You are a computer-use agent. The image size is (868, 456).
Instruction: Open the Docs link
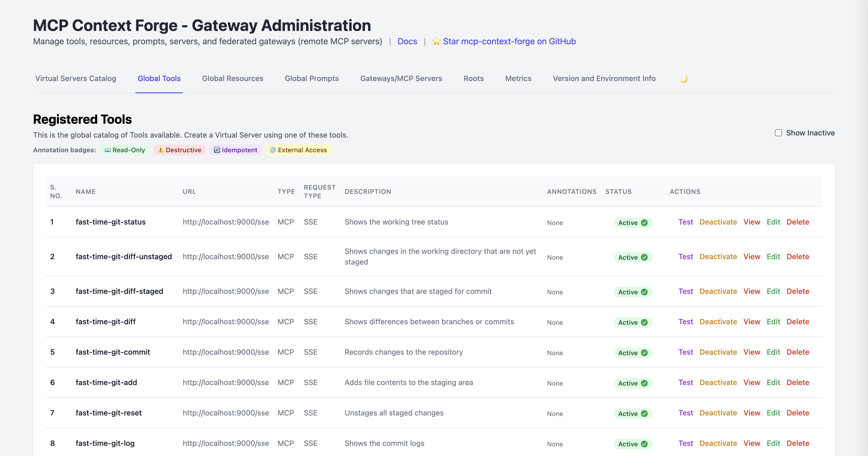coord(407,41)
